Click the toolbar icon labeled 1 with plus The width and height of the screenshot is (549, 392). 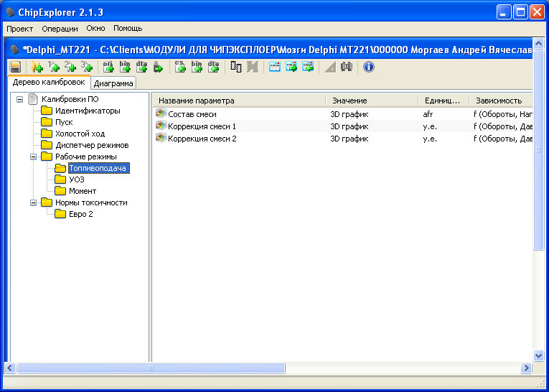(52, 67)
